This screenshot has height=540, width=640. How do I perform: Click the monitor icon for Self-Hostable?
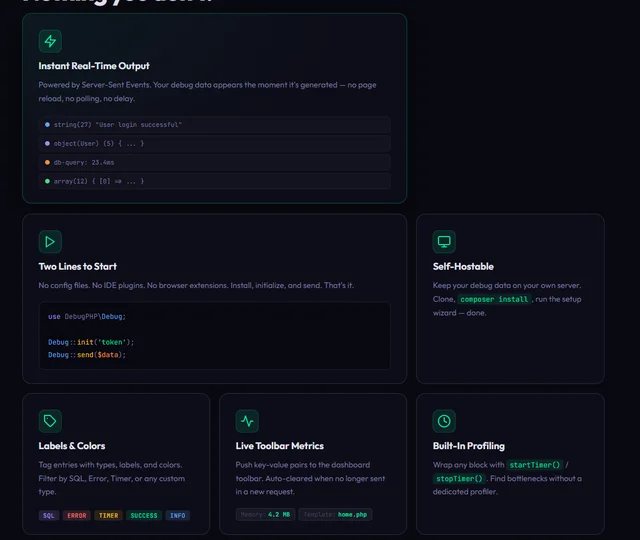(444, 242)
